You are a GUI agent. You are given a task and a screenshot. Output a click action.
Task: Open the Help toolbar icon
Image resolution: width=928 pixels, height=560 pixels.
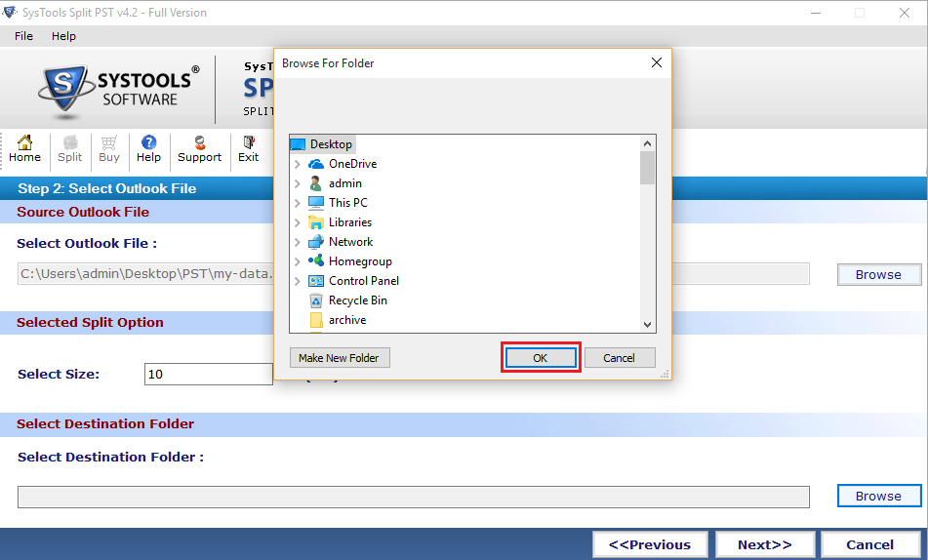click(x=148, y=142)
